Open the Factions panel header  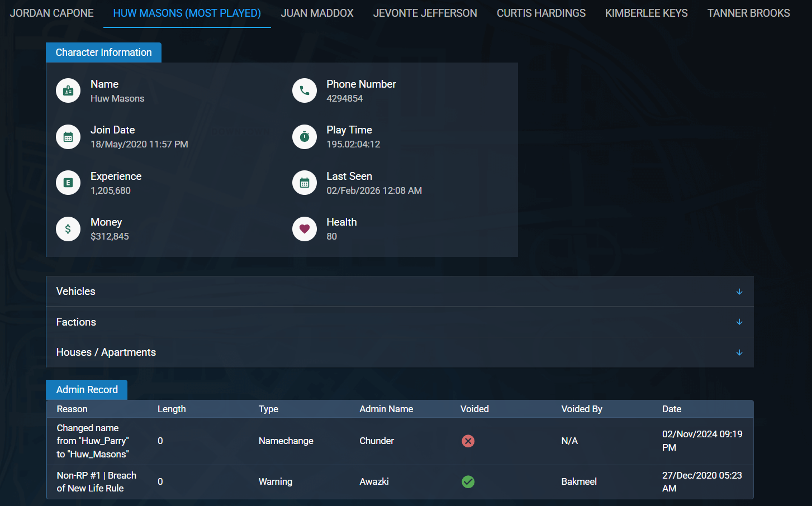pos(400,322)
